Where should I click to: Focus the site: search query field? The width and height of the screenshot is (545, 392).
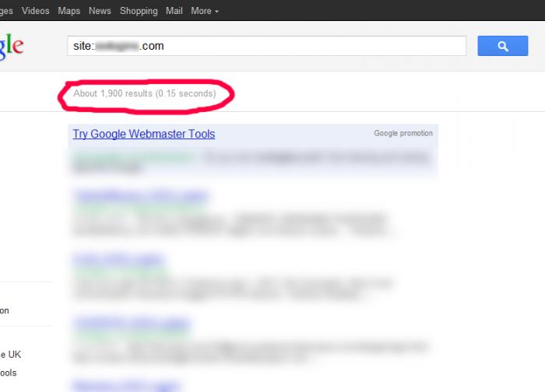point(266,46)
